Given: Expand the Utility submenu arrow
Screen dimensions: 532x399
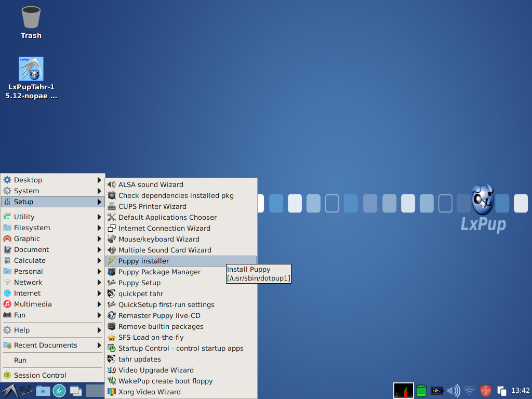Looking at the screenshot, I should 99,217.
